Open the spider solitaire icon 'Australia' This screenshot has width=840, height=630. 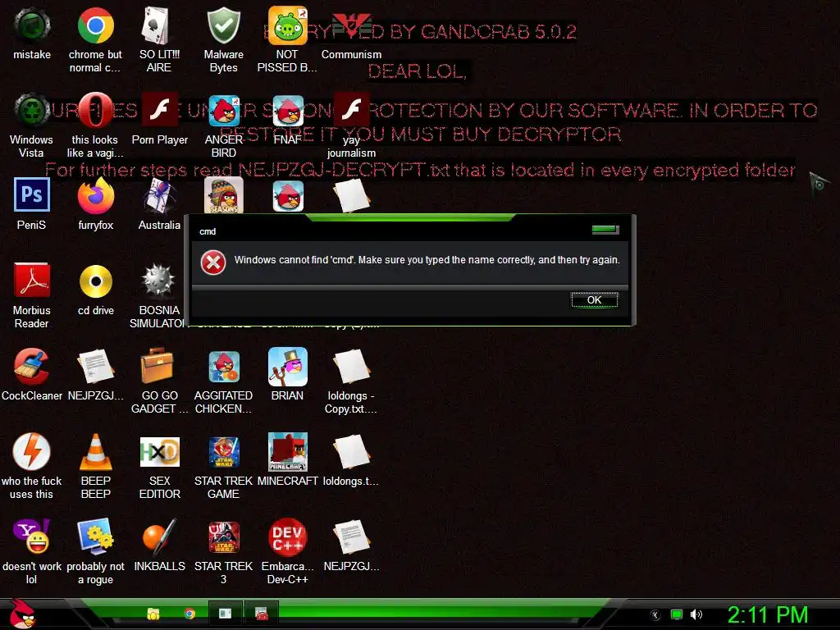tap(159, 203)
